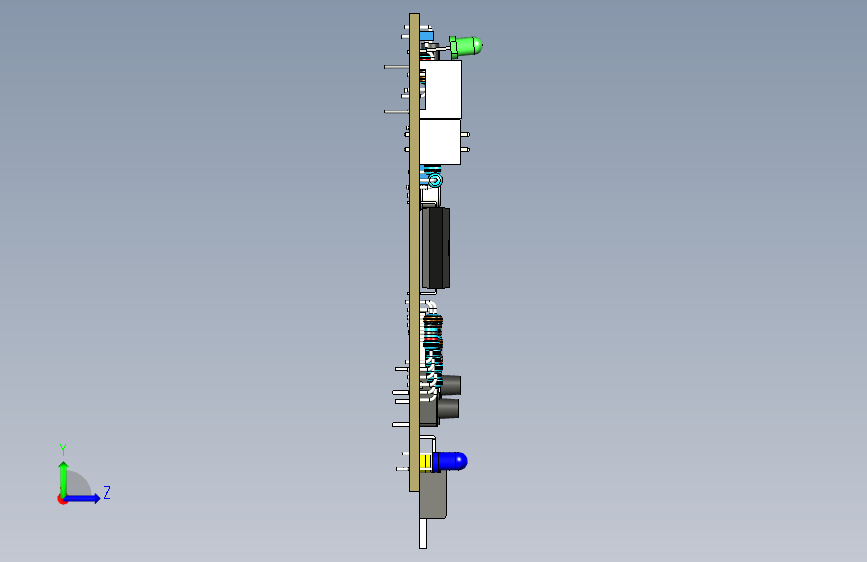Select the blue LED near board bottom

click(x=450, y=461)
